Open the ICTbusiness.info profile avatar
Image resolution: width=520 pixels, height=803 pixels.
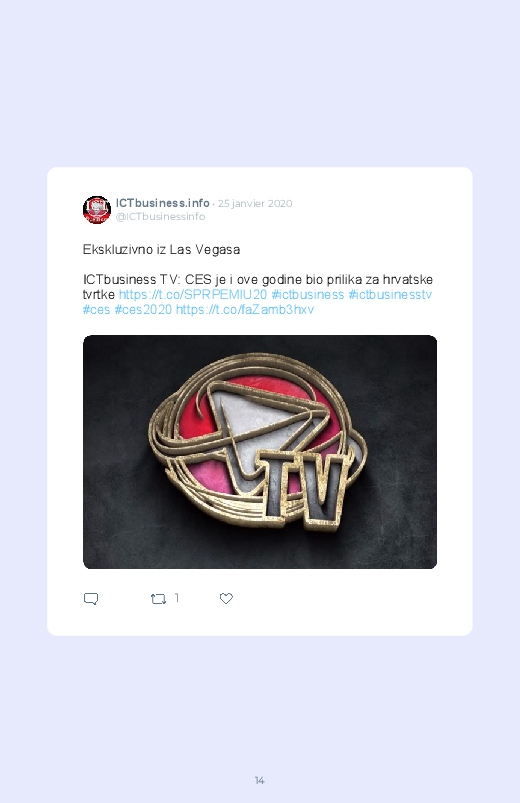pyautogui.click(x=97, y=209)
